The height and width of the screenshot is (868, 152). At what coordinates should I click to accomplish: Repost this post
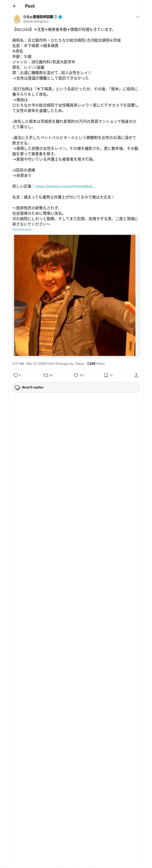click(x=46, y=375)
